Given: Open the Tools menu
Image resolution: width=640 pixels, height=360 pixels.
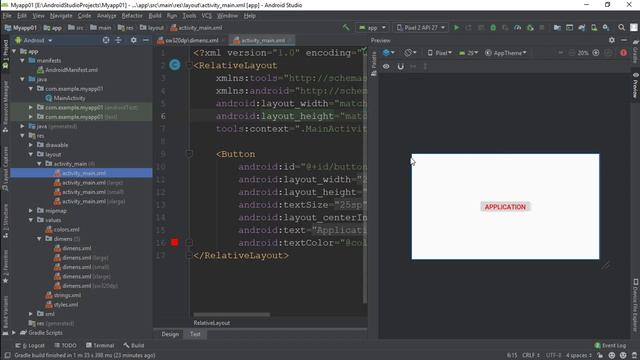Looking at the screenshot, I should (189, 16).
